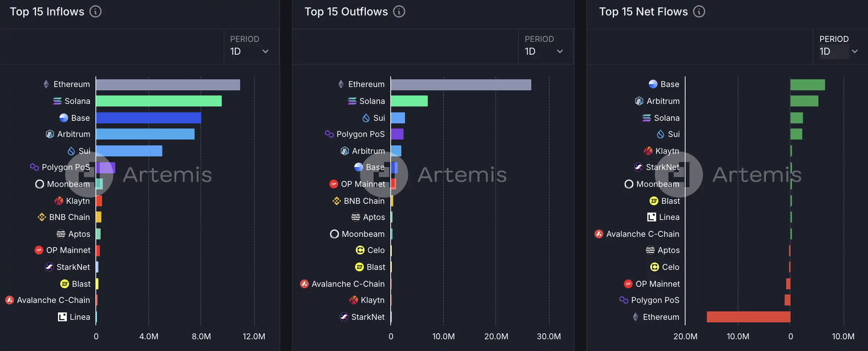Viewport: 868px width, 351px height.
Task: Click the Ethereum bar in the Outflows chart
Action: [461, 85]
